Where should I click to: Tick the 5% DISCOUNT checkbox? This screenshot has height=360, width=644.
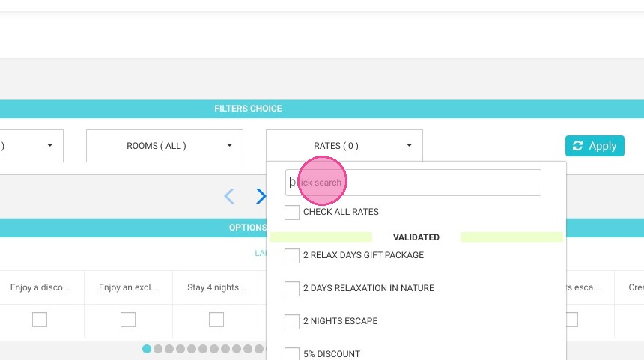[x=291, y=354]
